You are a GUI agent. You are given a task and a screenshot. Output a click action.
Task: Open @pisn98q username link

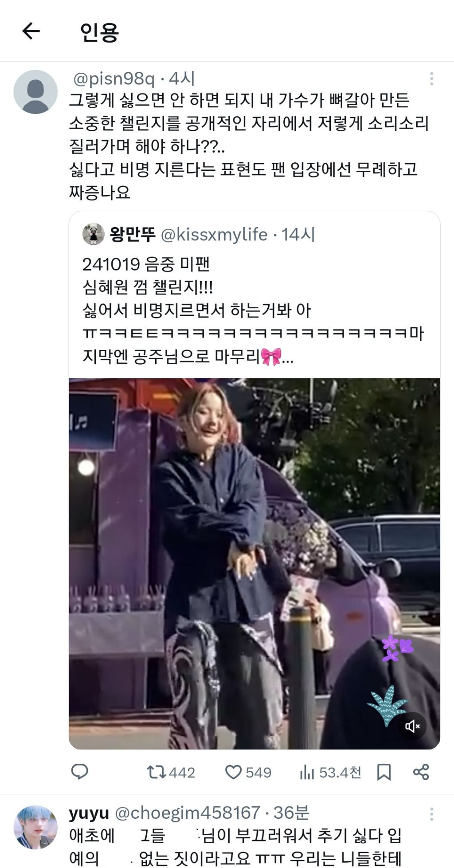pos(113,79)
